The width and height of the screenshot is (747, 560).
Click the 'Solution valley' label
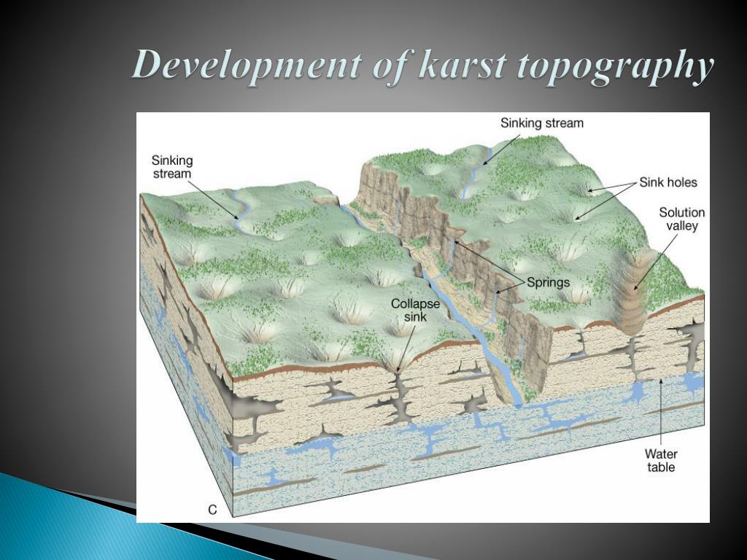tap(682, 219)
